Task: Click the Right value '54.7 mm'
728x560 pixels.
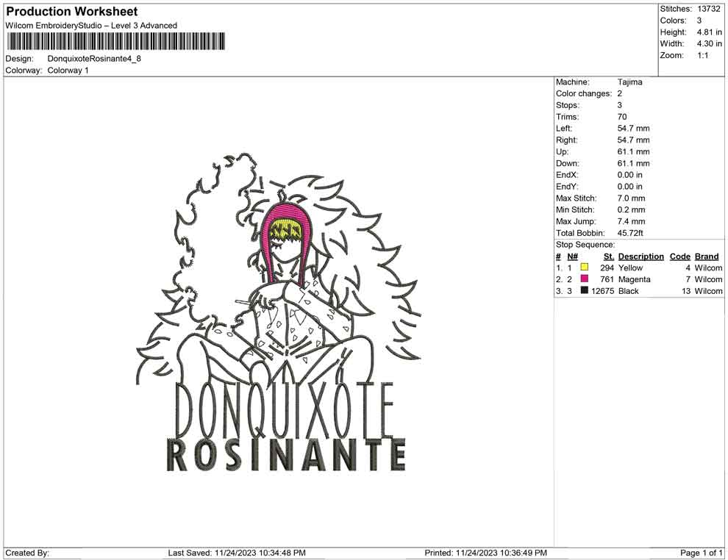Action: [x=633, y=140]
